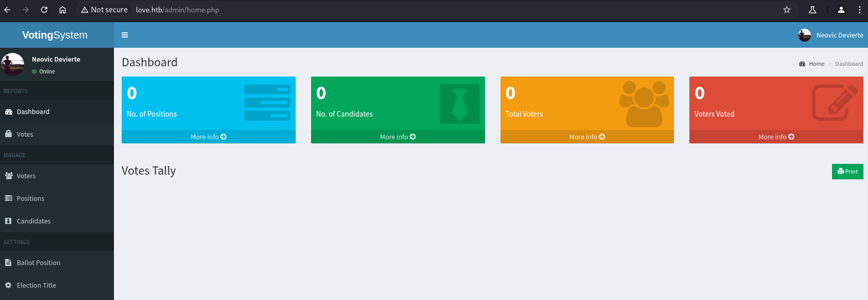Viewport: 868px width, 300px height.
Task: Bookmark this page with the star icon
Action: 787,10
